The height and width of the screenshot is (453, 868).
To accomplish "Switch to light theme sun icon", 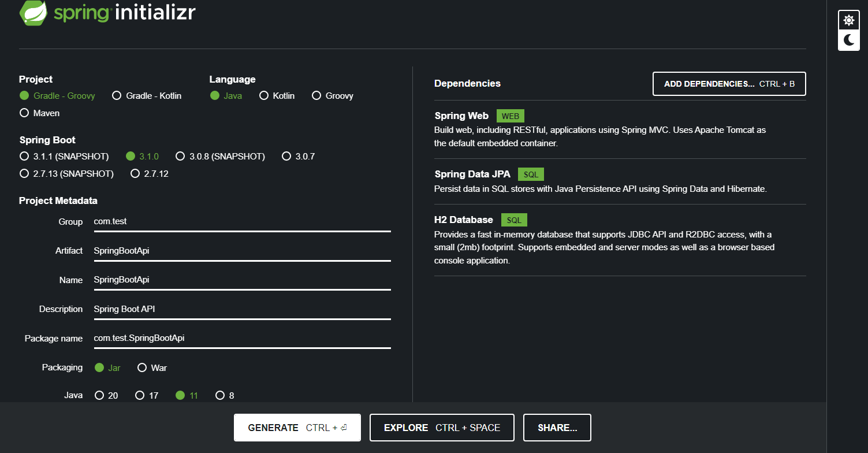I will (x=848, y=21).
